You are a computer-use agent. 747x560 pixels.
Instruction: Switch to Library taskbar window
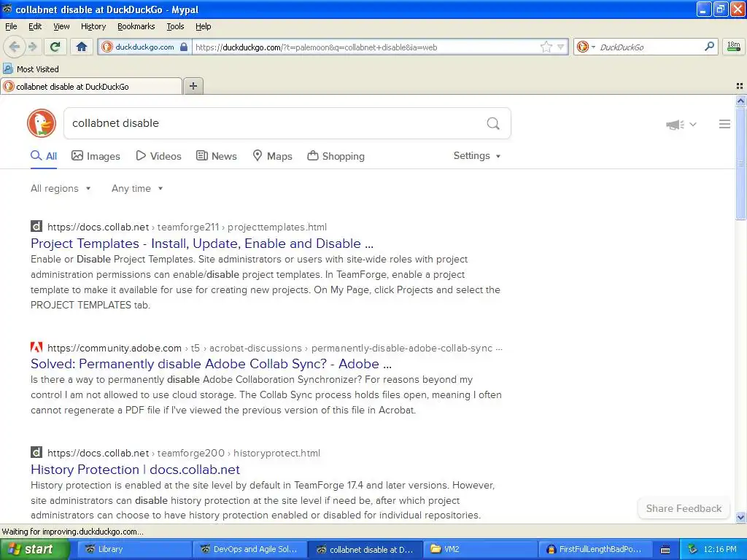[x=133, y=549]
